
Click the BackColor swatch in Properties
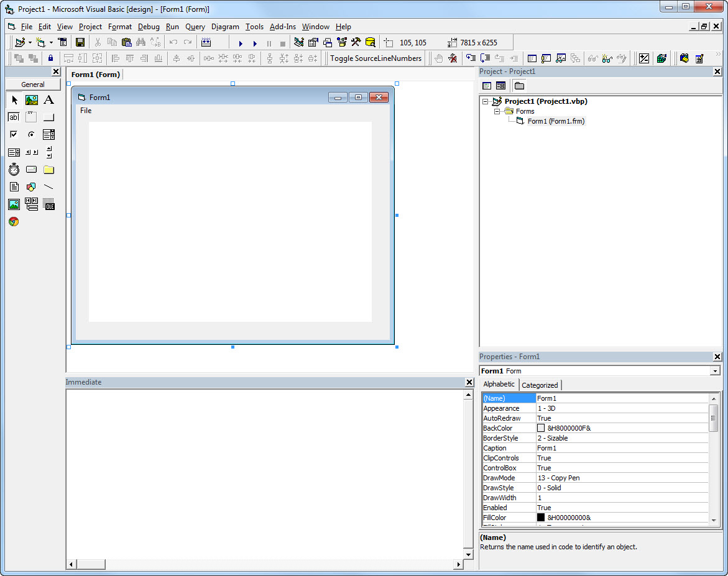click(541, 428)
